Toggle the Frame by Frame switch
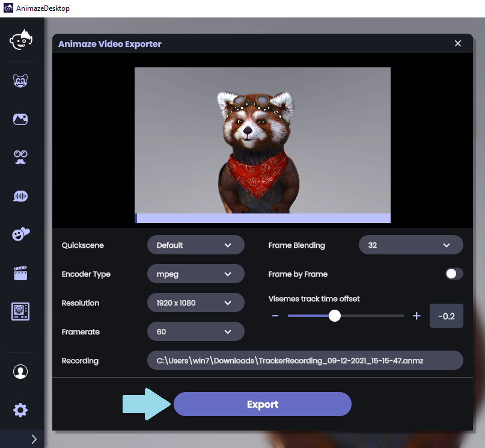Viewport: 485px width, 448px height. pyautogui.click(x=454, y=274)
